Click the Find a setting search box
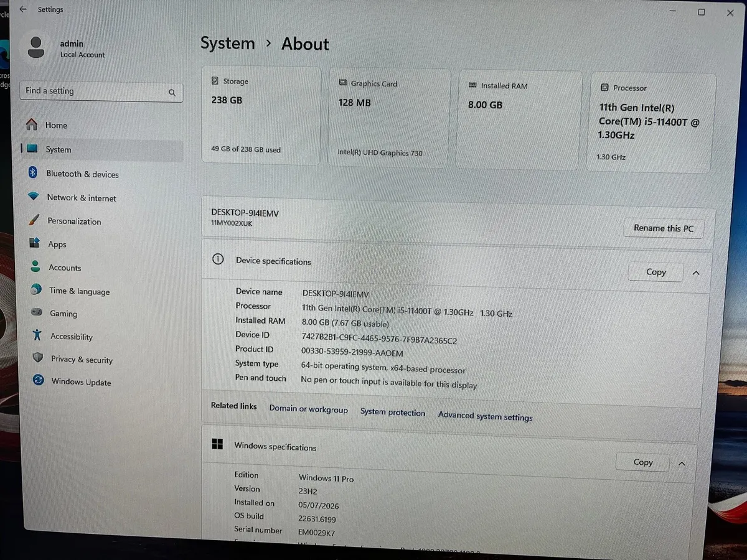This screenshot has height=560, width=747. click(101, 91)
